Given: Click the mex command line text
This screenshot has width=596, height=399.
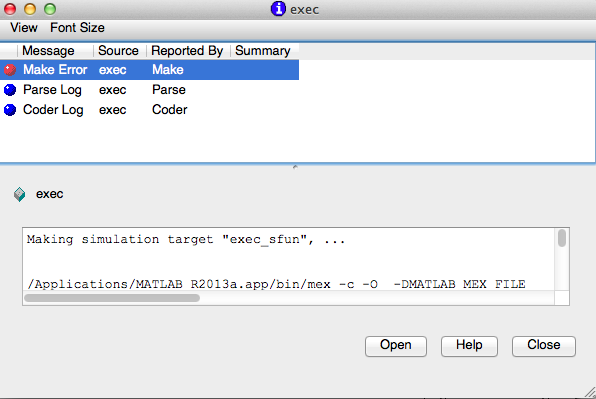Looking at the screenshot, I should point(276,284).
